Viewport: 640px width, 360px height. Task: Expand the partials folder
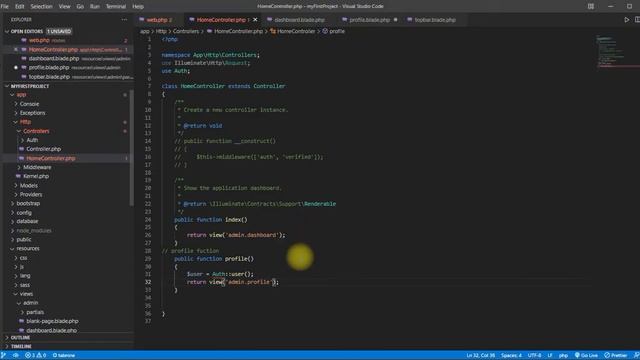22,312
